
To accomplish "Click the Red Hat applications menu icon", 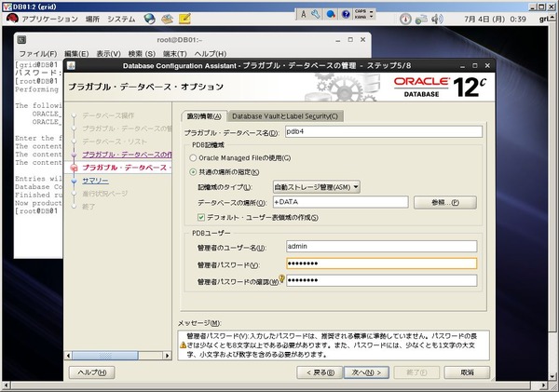I will point(12,19).
